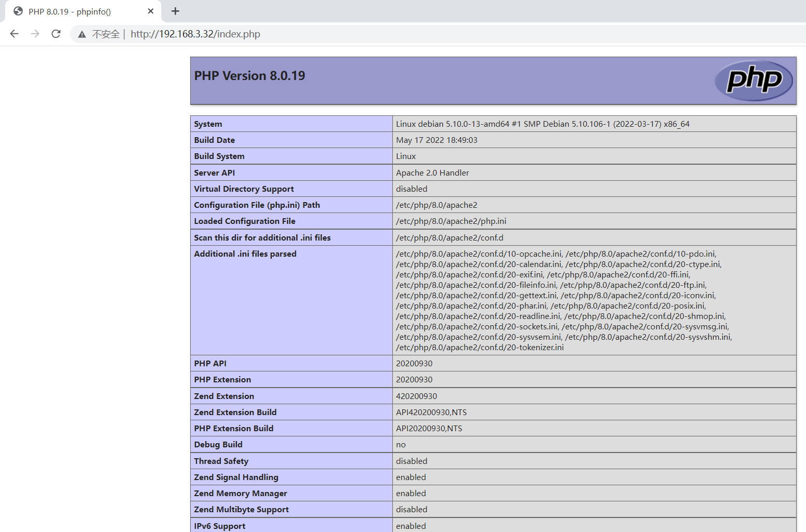Click Scan this dir for additional .ini files

pos(262,238)
